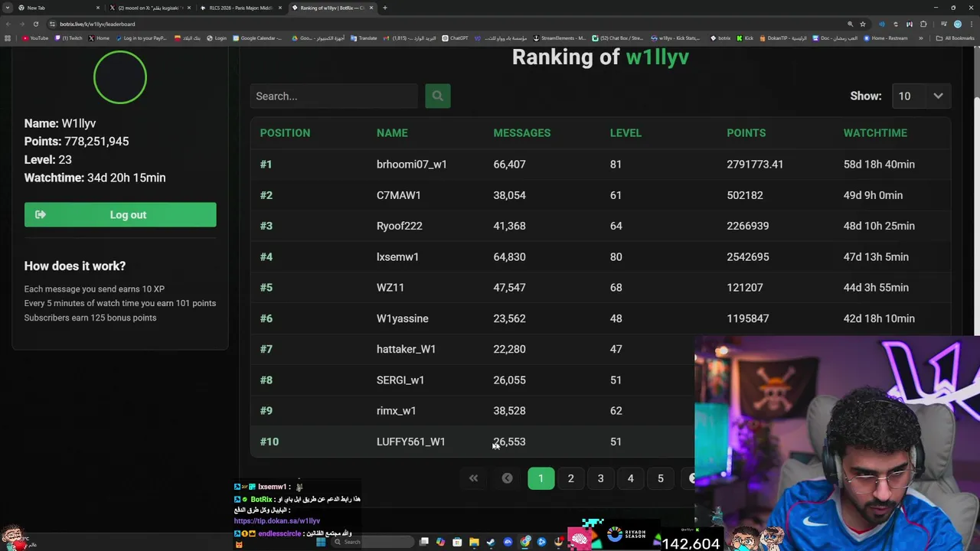Go back in browser history

click(8, 24)
